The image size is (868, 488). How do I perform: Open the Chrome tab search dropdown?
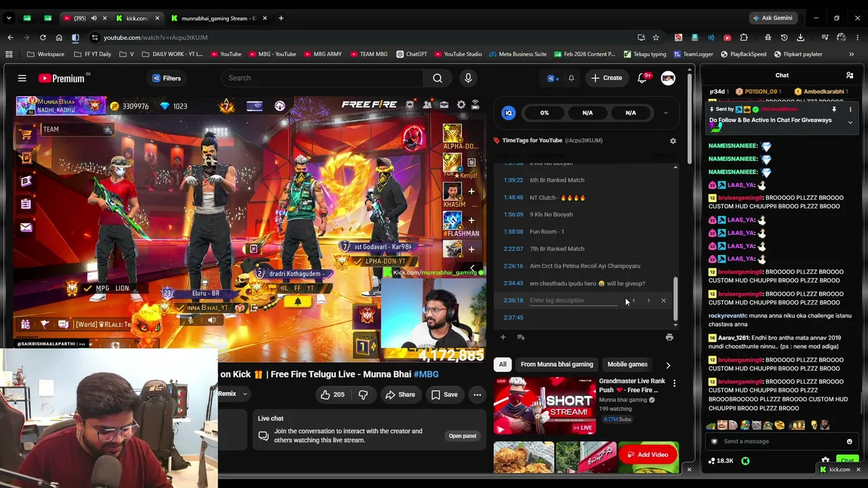[9, 18]
